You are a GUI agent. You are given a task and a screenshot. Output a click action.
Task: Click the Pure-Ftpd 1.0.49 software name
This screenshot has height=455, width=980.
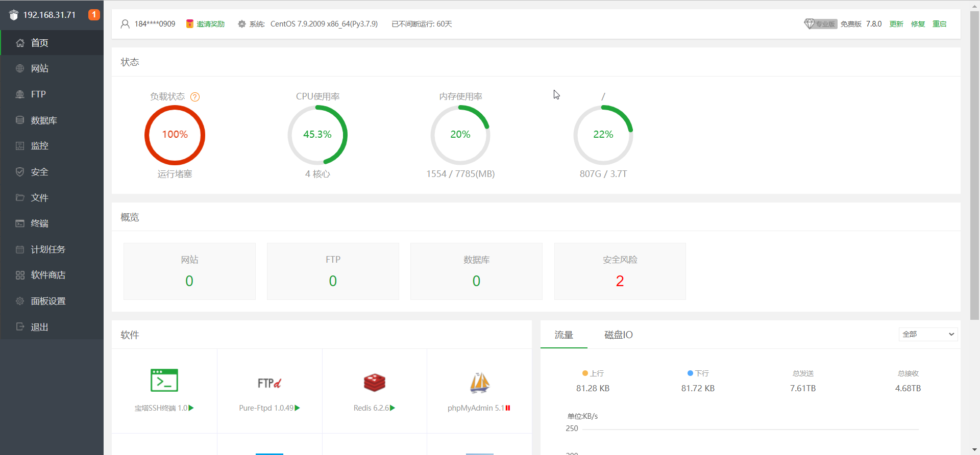click(266, 408)
